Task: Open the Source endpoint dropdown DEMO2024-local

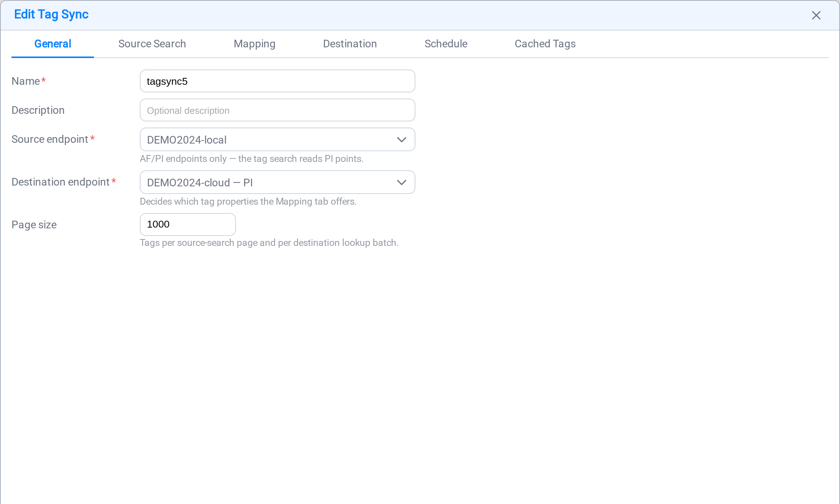Action: 278,140
